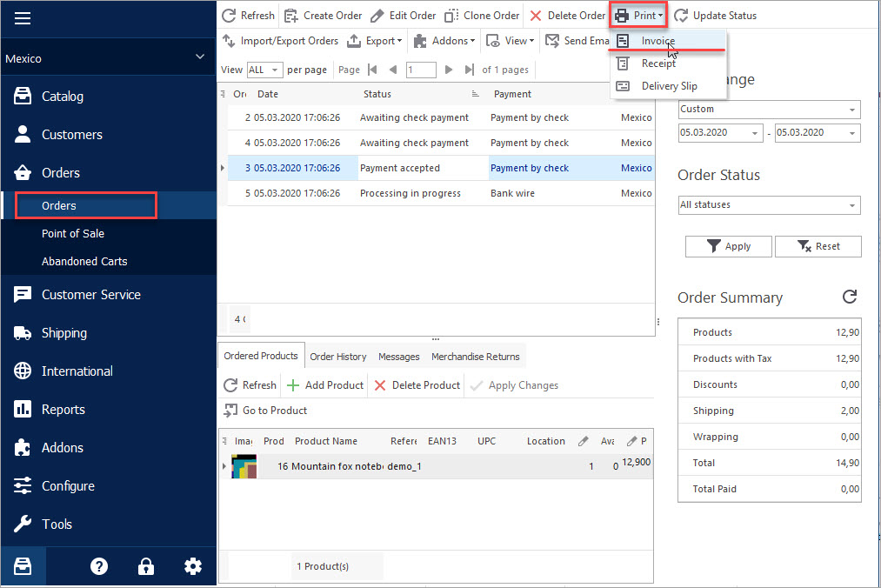Viewport: 881px width, 588px height.
Task: Switch to the Messages tab
Action: click(x=399, y=357)
